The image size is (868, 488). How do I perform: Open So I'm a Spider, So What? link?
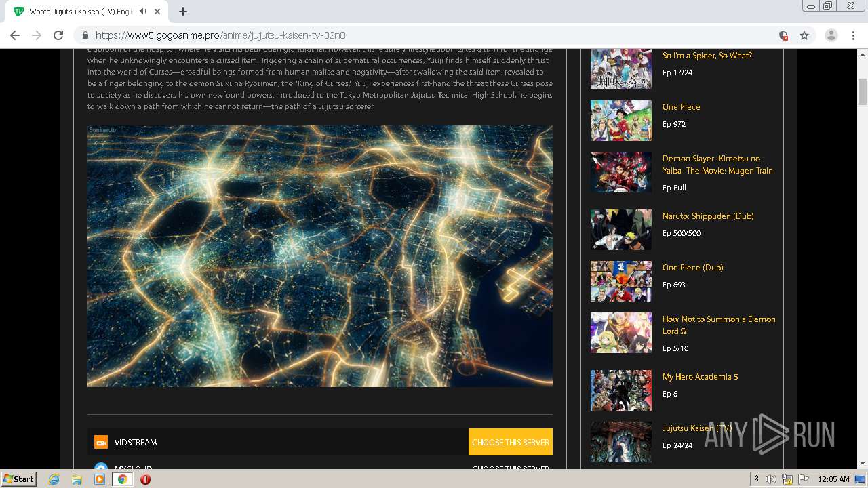[x=707, y=56]
